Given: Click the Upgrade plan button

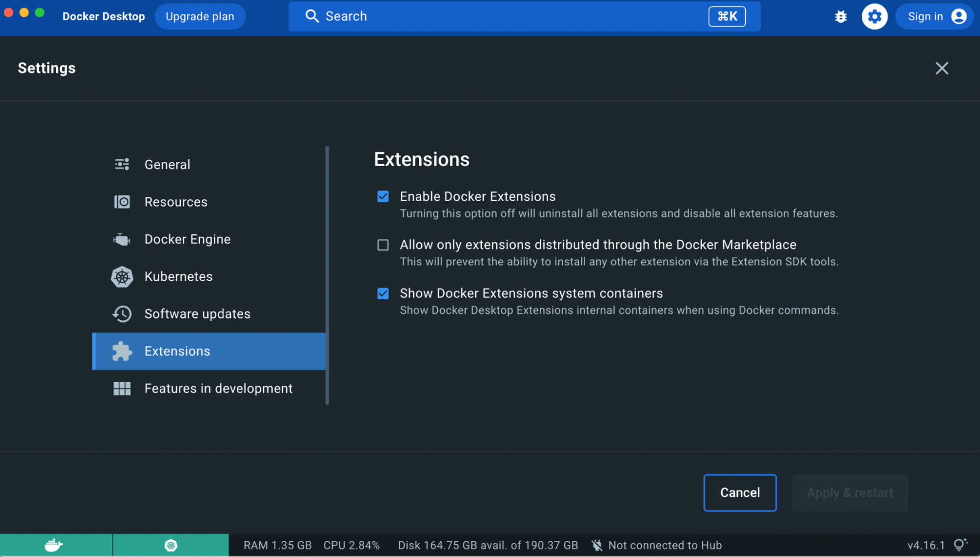Looking at the screenshot, I should point(200,16).
